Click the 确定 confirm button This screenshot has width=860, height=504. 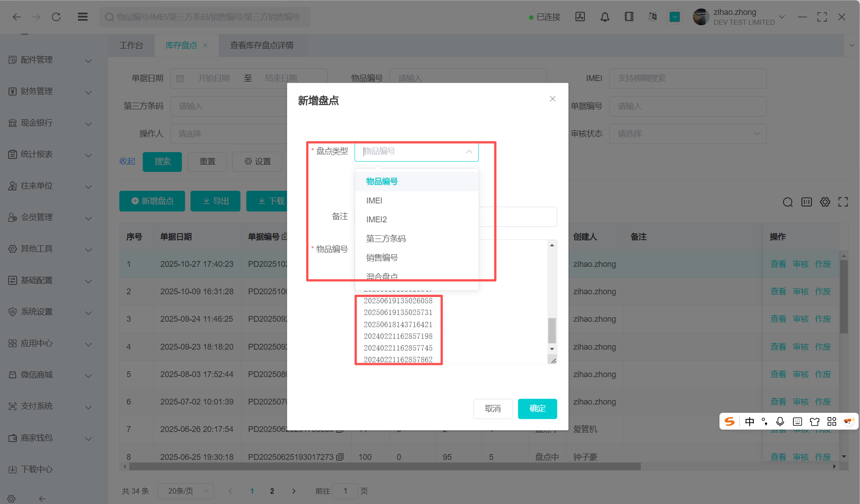pos(537,409)
